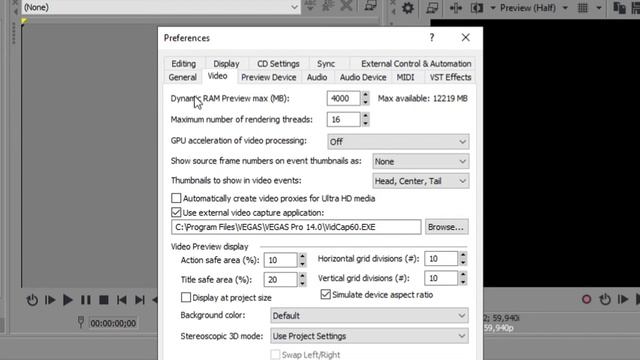Click Play From Start in preview transport
The height and width of the screenshot is (360, 640).
(x=623, y=300)
